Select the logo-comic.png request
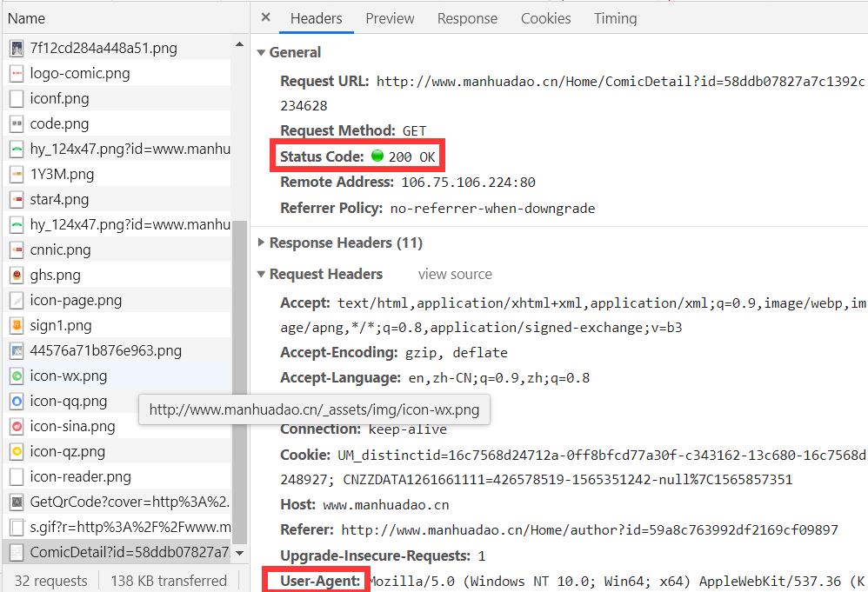Viewport: 868px width, 592px height. [x=117, y=74]
